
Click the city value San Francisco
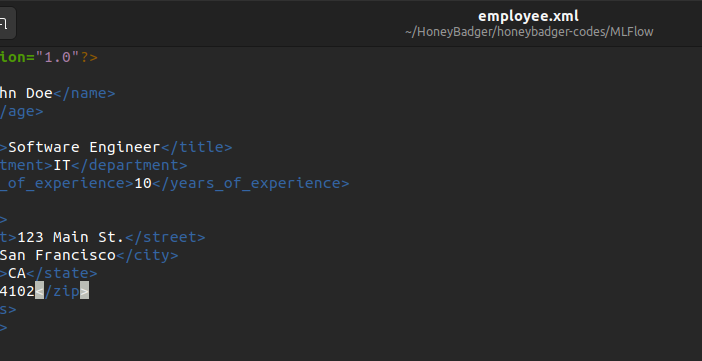click(x=58, y=255)
